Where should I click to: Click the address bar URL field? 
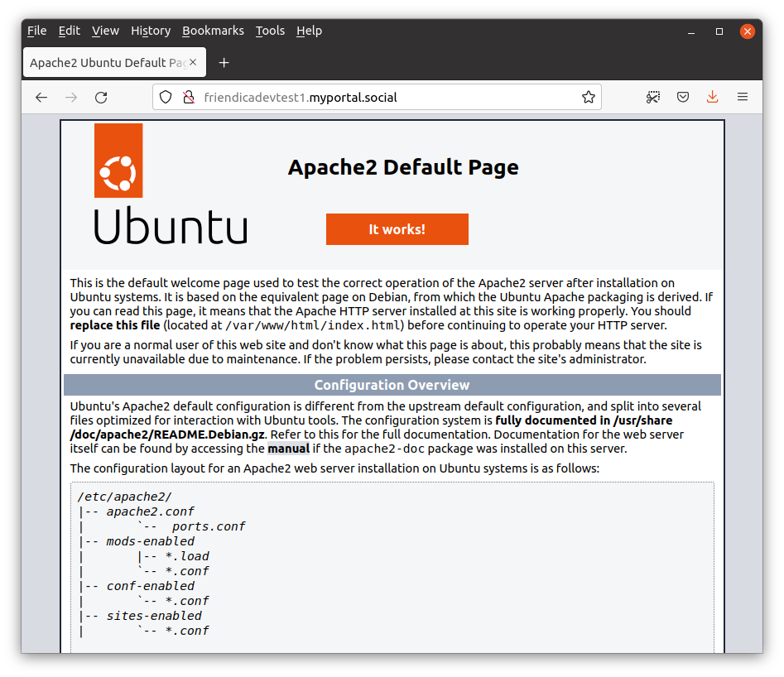point(381,97)
